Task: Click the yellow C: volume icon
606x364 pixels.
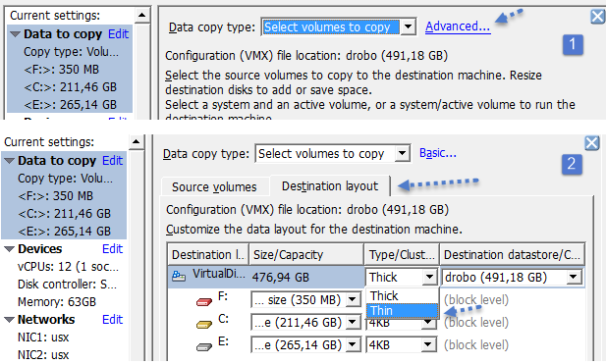Action: (203, 324)
